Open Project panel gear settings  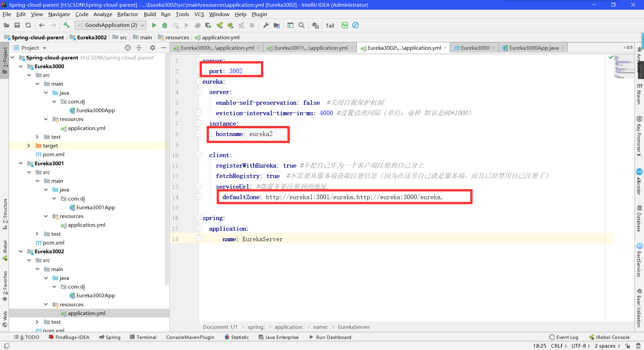click(x=153, y=48)
